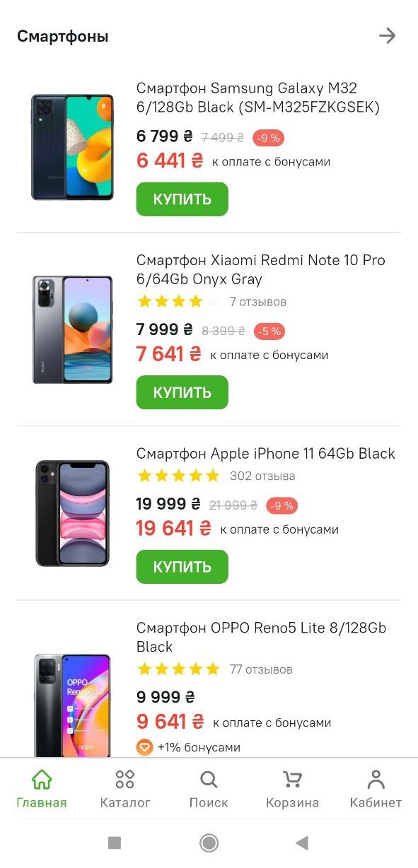Tap the Android home circle button

click(209, 843)
